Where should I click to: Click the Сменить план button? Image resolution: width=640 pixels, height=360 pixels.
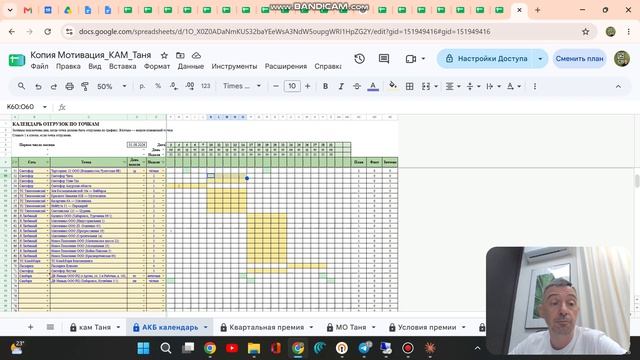[x=579, y=59]
